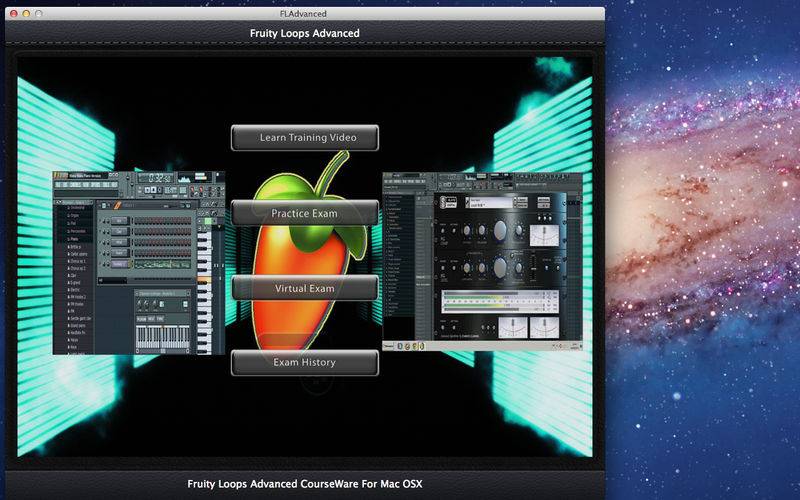
Task: Launch the Virtual Exam
Action: [305, 288]
